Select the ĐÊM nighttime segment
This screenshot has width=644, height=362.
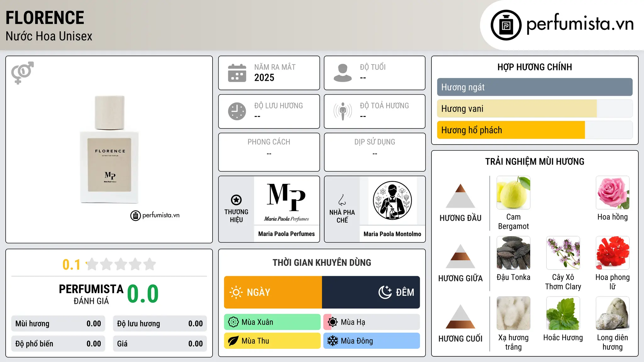click(371, 292)
